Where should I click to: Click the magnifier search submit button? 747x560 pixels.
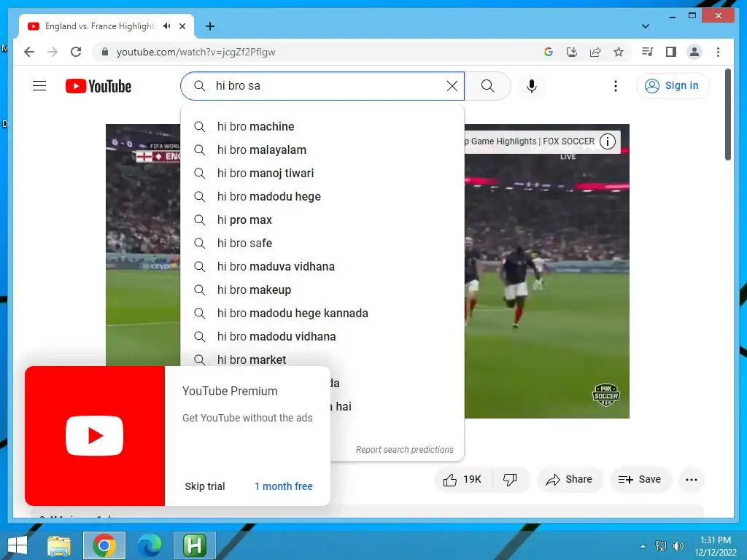click(x=487, y=86)
